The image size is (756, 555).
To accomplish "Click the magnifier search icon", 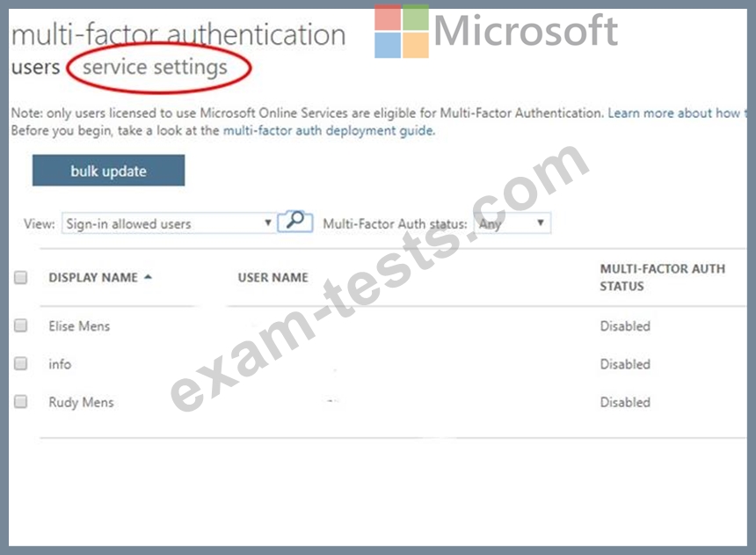I will pos(295,222).
